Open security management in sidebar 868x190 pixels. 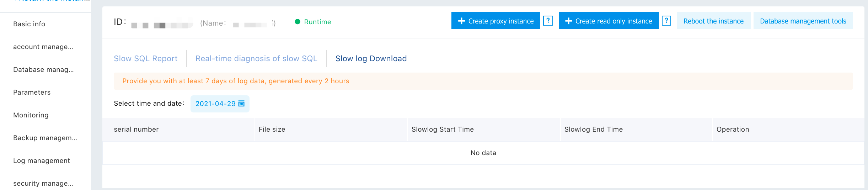[x=43, y=183]
